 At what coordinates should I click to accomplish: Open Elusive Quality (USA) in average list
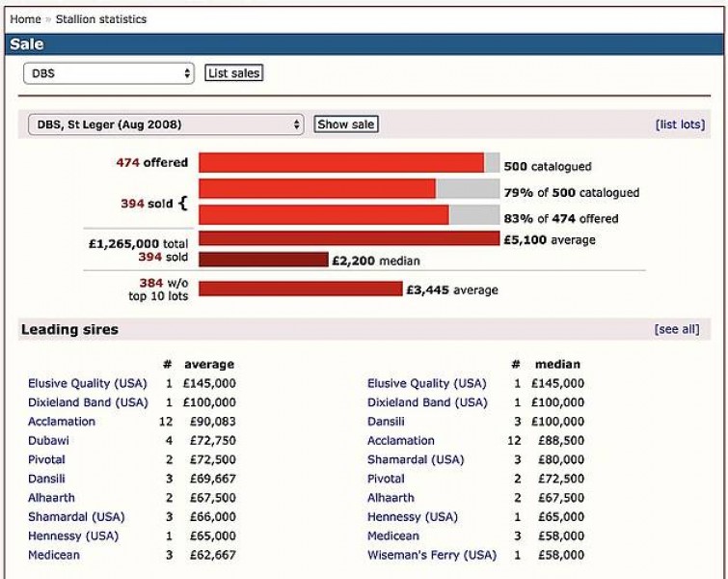pyautogui.click(x=88, y=383)
